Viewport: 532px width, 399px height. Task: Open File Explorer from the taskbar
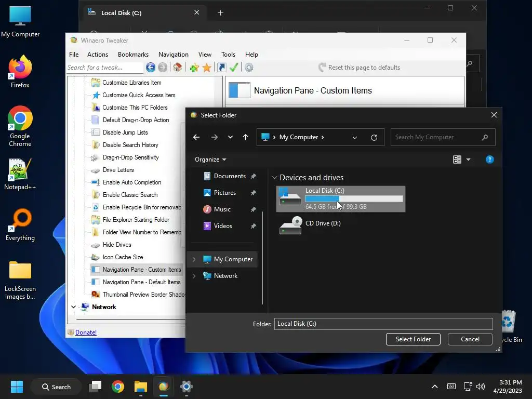(140, 387)
